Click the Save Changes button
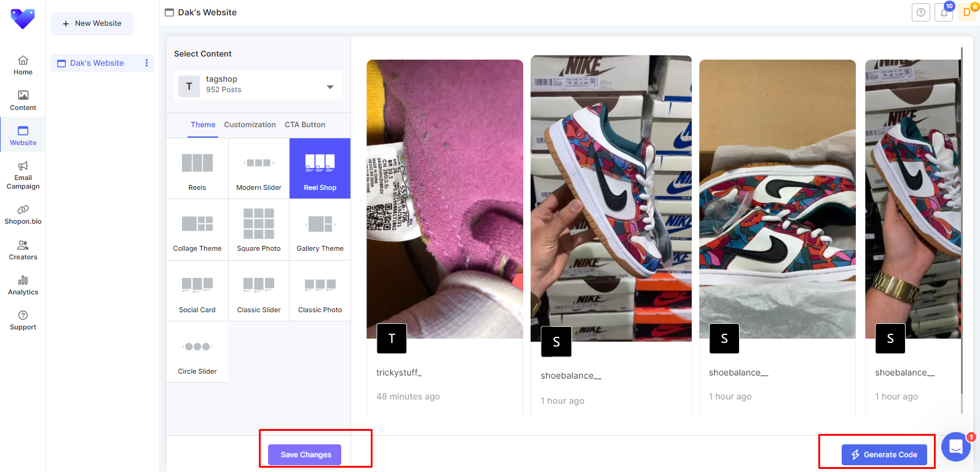 pyautogui.click(x=305, y=455)
